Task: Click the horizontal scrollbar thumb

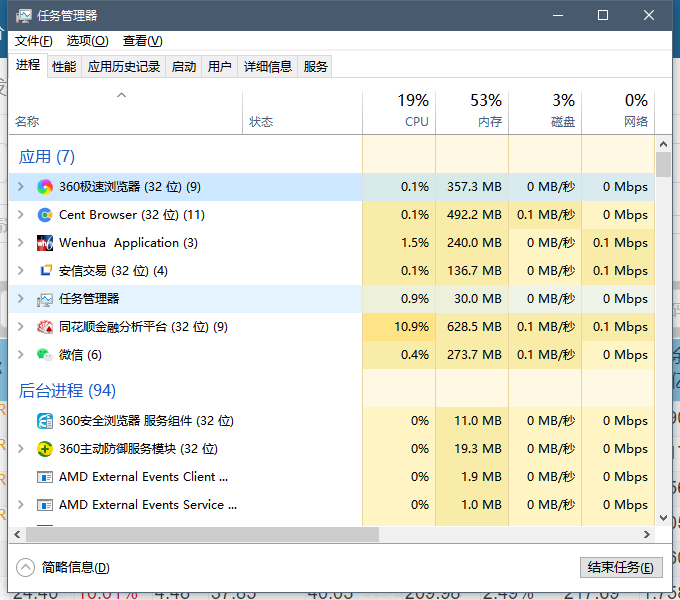Action: tap(203, 535)
